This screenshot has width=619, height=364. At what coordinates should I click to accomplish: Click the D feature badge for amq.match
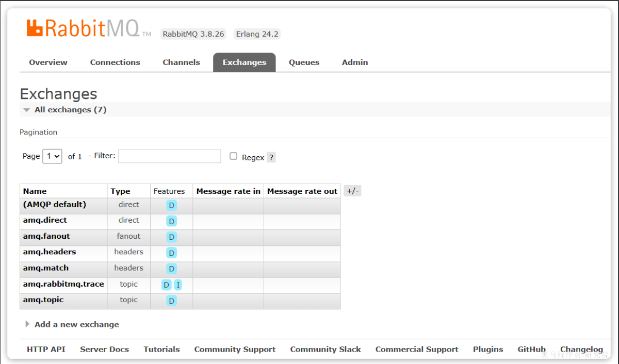[172, 269]
